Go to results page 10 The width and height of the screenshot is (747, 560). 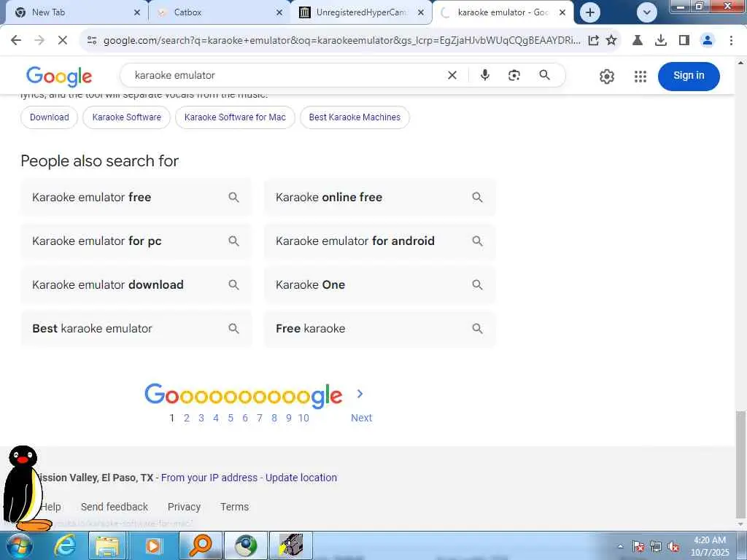click(x=303, y=418)
